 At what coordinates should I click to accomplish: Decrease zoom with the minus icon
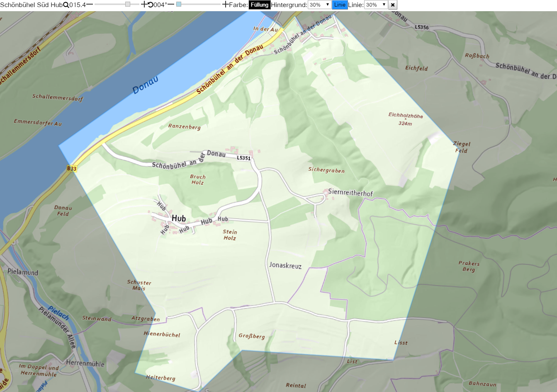pyautogui.click(x=90, y=5)
